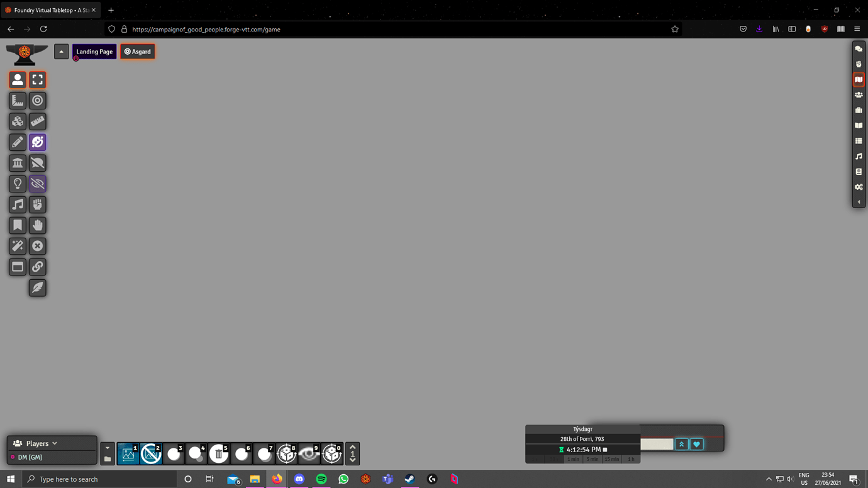Image resolution: width=868 pixels, height=488 pixels.
Task: Open Spotify from the taskbar
Action: [x=321, y=479]
